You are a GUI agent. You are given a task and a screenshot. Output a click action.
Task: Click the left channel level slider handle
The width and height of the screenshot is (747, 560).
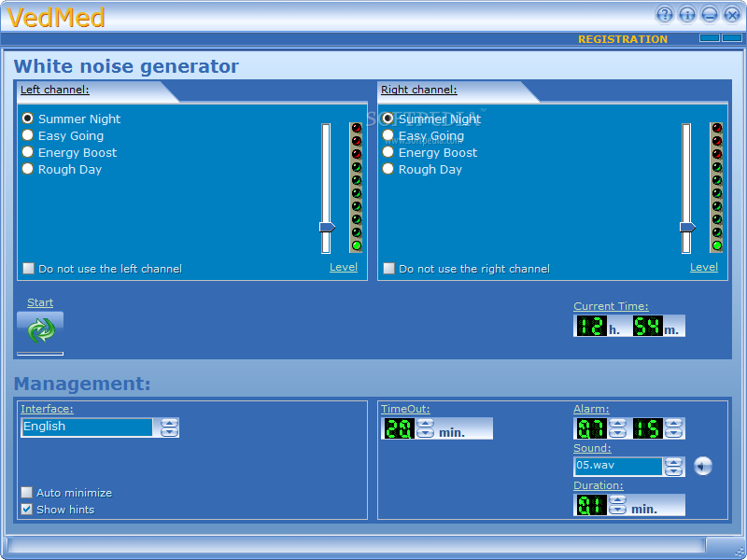click(328, 227)
